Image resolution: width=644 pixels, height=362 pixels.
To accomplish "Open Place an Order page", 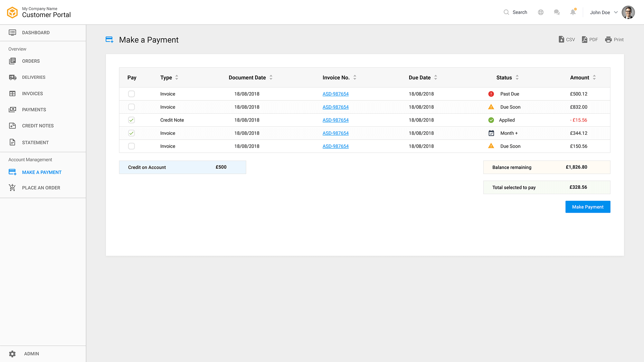I will (x=41, y=188).
